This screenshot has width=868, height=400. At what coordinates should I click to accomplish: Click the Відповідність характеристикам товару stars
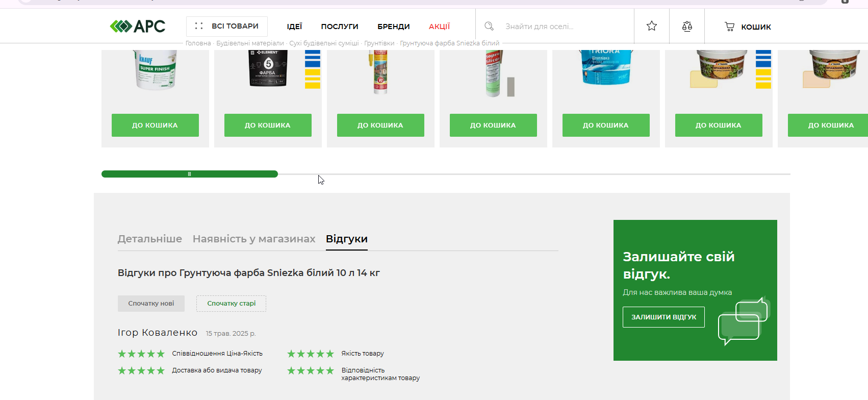(311, 370)
